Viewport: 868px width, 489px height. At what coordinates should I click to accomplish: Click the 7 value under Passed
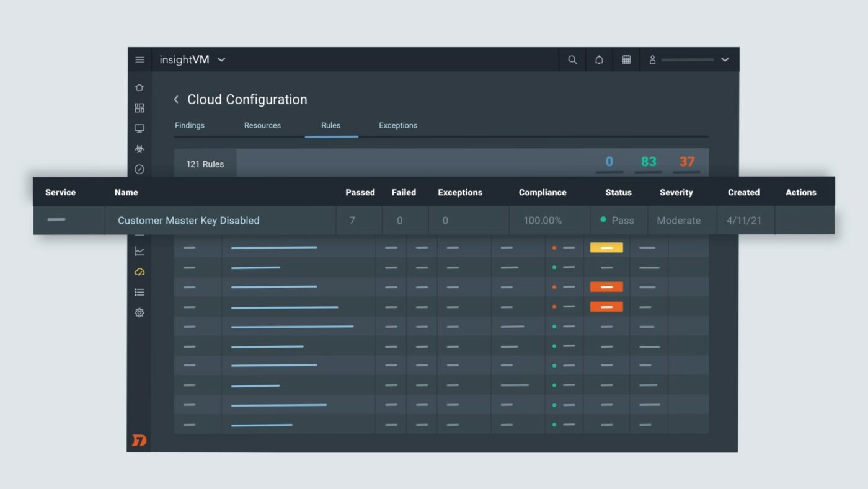tap(352, 221)
